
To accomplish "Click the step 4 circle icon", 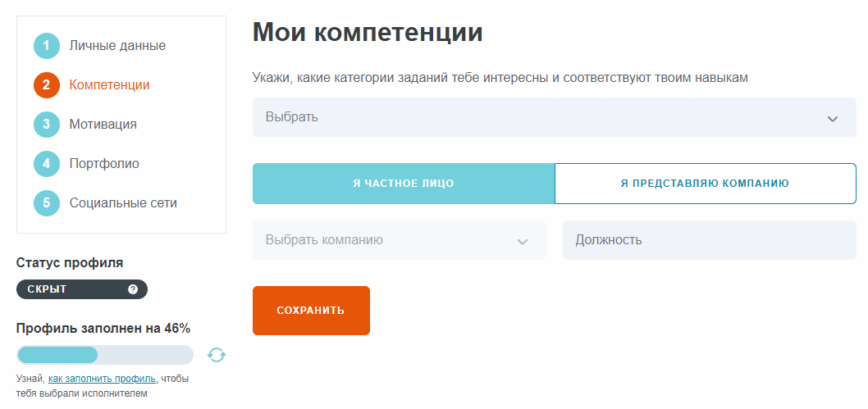I will pos(47,164).
